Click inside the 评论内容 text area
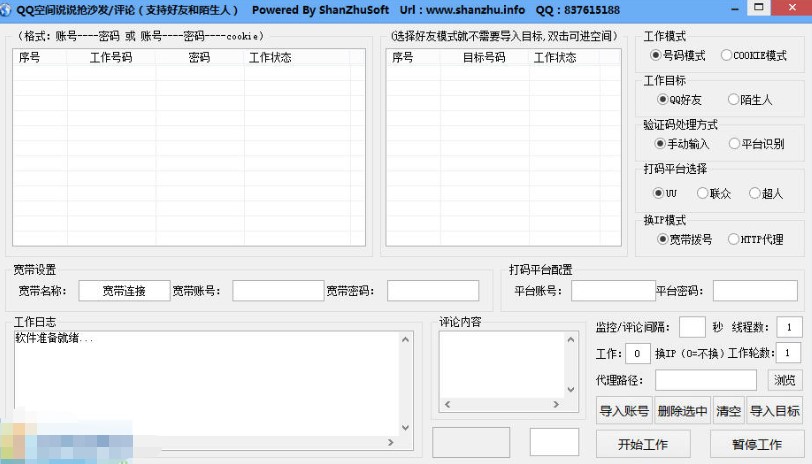The width and height of the screenshot is (812, 464). coord(502,365)
